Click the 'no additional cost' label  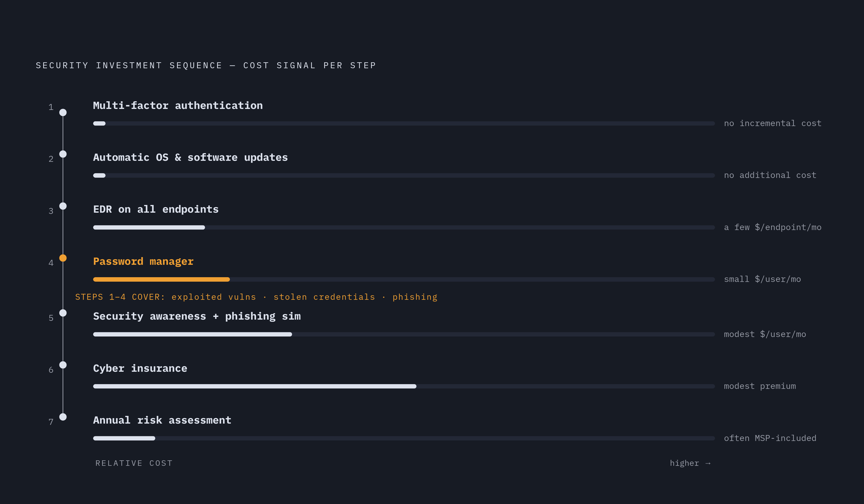(x=770, y=175)
